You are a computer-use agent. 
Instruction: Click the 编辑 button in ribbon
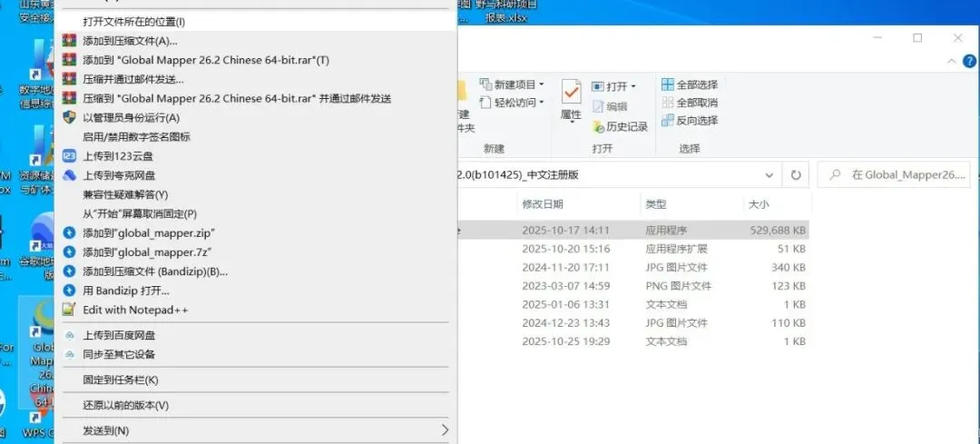click(610, 107)
